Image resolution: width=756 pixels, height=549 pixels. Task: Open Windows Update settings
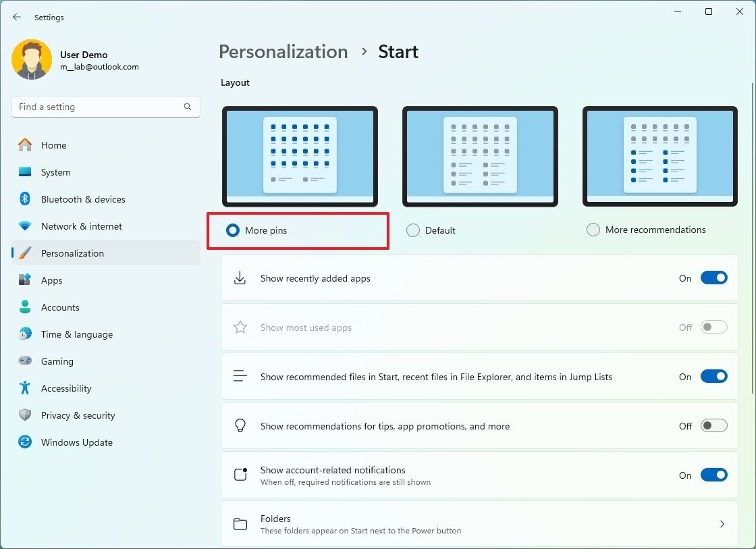tap(76, 442)
